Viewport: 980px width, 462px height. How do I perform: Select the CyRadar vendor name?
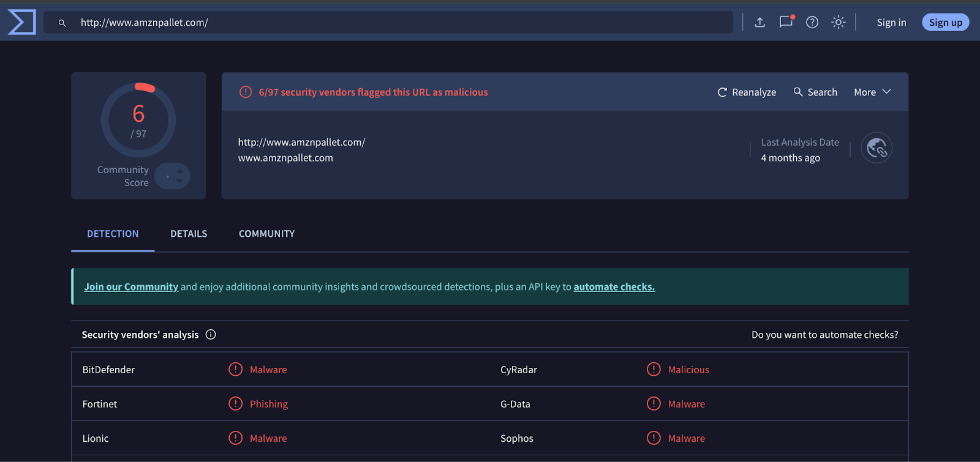(519, 370)
